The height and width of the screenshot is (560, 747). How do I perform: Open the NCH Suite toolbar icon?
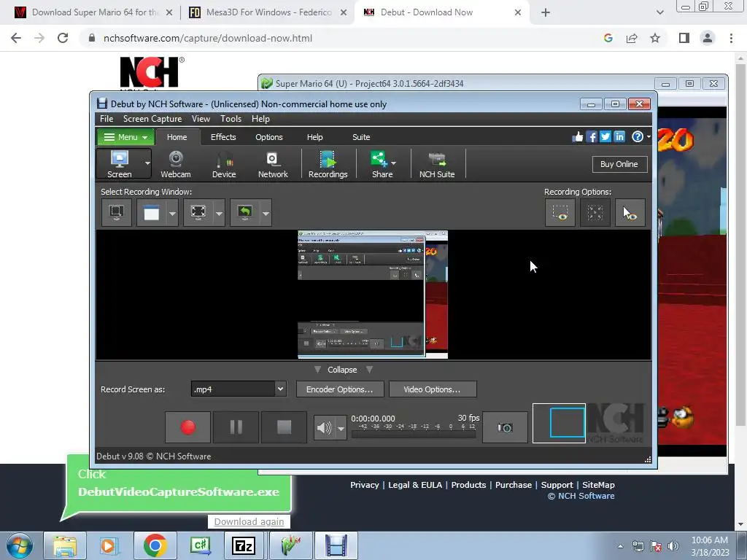(437, 164)
